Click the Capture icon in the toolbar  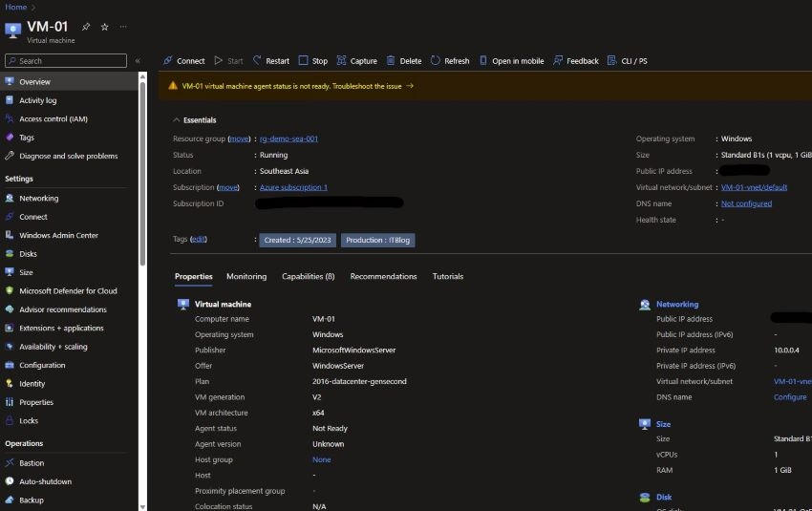click(x=341, y=60)
